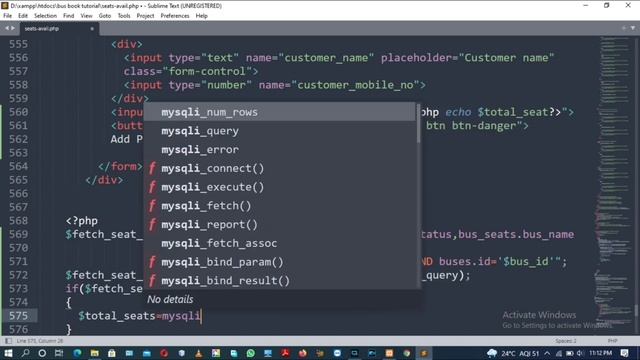The width and height of the screenshot is (640, 360).
Task: Choose mysqli_fetch_assoc suggestion
Action: 280,243
